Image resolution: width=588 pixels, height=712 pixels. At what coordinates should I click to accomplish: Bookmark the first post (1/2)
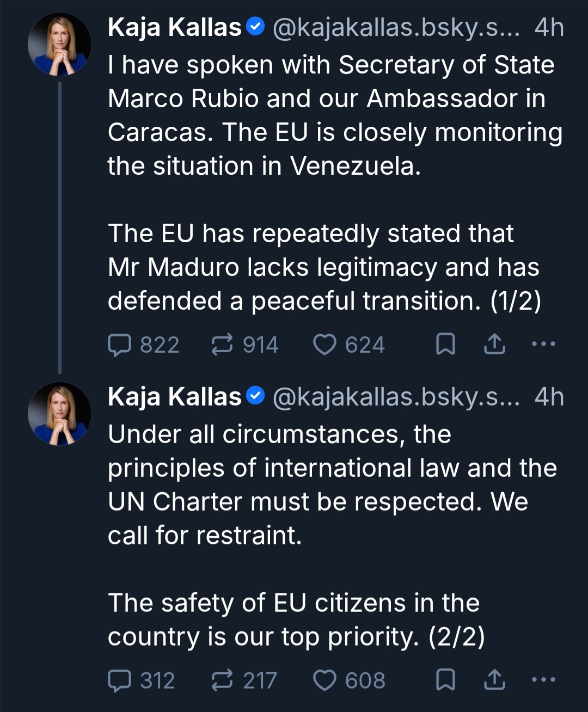tap(446, 345)
